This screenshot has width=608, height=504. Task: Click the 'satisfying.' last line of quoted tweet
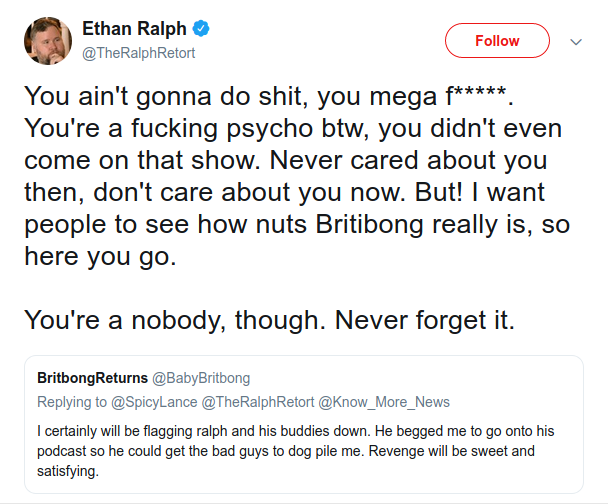point(68,471)
